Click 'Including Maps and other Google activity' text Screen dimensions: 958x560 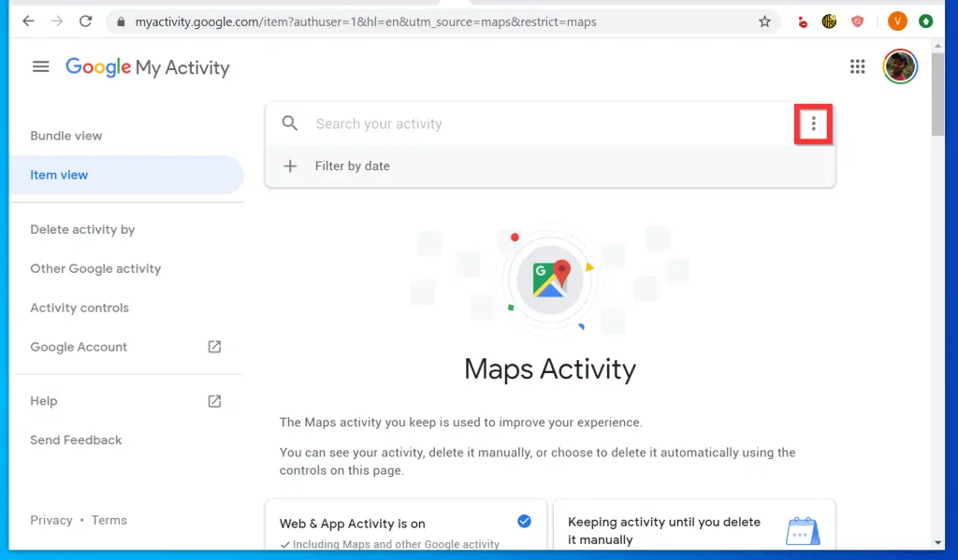[396, 544]
